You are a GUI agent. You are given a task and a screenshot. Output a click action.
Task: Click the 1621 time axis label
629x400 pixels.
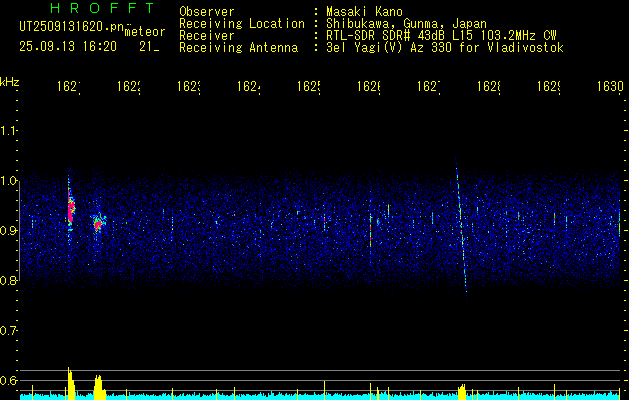69,86
